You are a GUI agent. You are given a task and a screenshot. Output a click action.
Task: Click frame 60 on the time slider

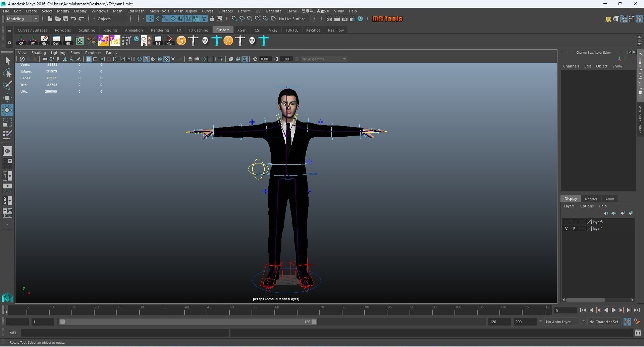[277, 310]
